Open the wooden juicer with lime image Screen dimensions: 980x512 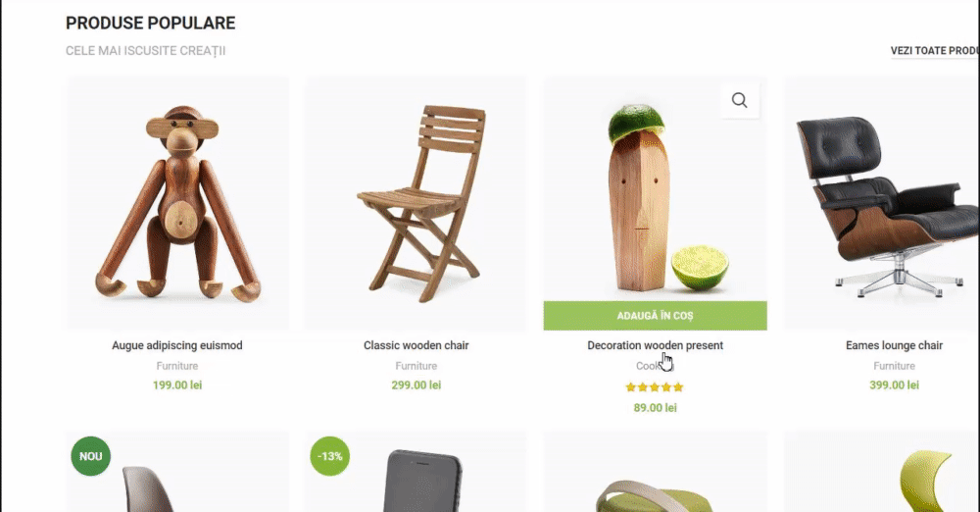[655, 189]
